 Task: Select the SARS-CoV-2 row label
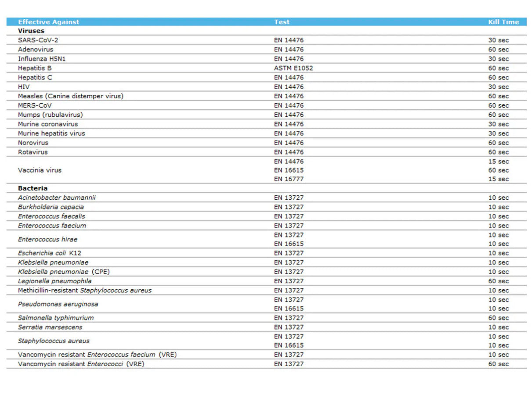tap(38, 40)
